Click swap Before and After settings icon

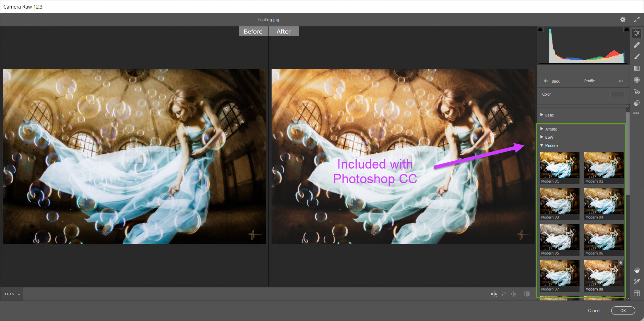(x=504, y=294)
